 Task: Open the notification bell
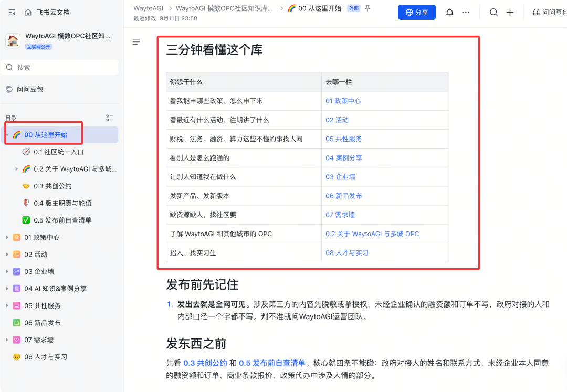[x=449, y=13]
